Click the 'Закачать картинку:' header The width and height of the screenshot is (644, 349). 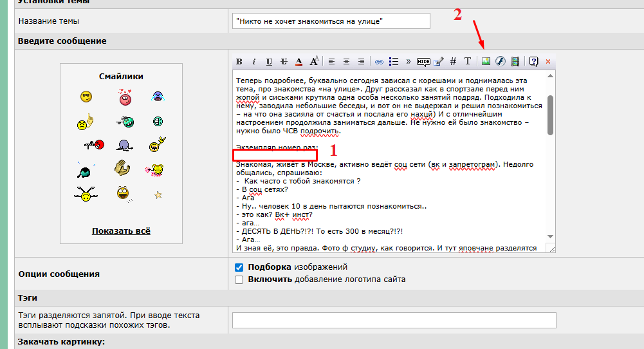pyautogui.click(x=61, y=342)
